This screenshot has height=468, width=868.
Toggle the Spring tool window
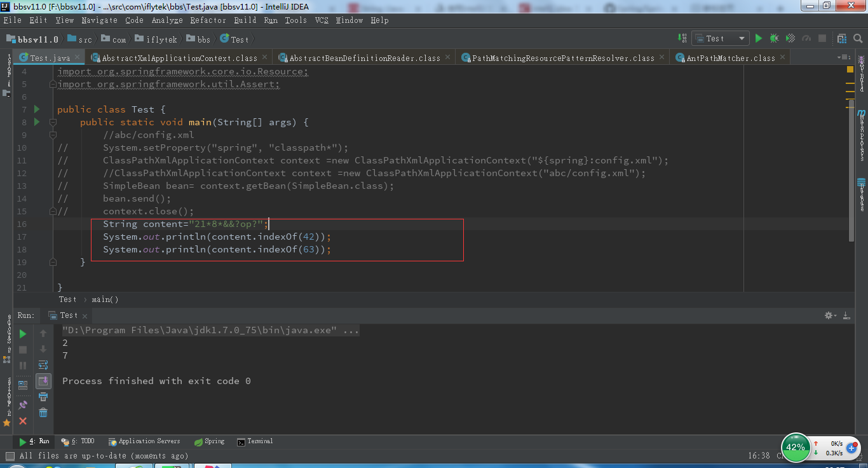pyautogui.click(x=210, y=441)
